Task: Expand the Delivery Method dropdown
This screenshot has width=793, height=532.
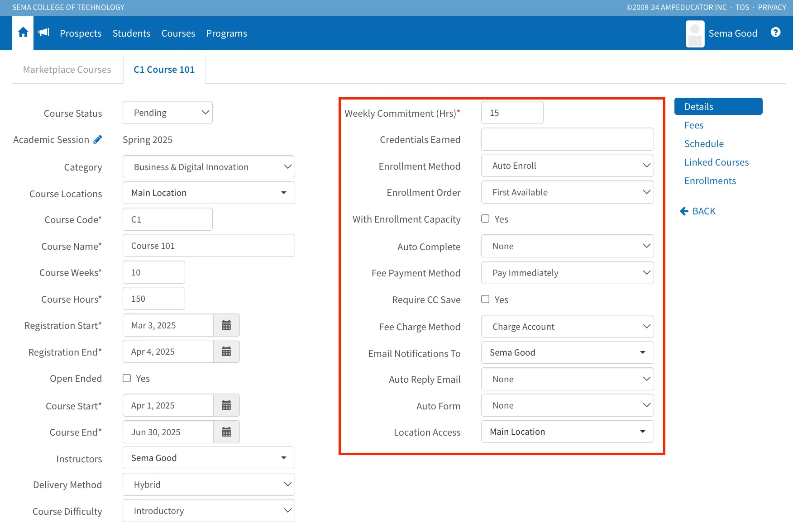Action: click(209, 484)
